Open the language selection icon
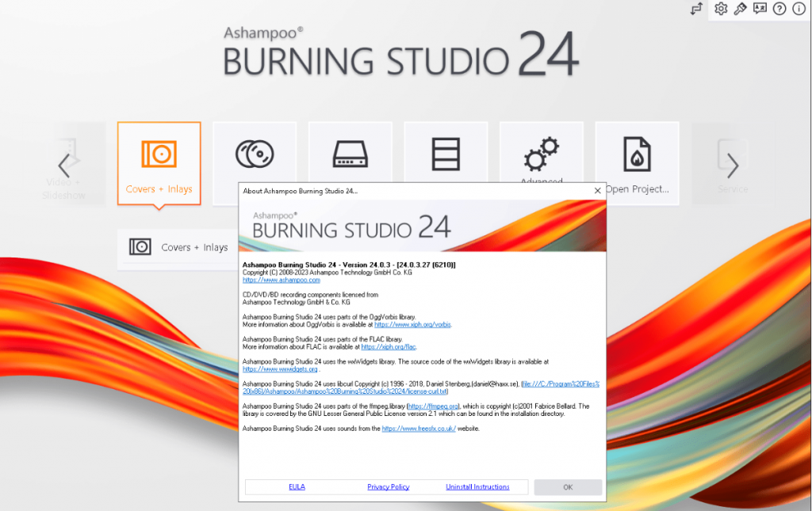The image size is (812, 511). point(760,9)
